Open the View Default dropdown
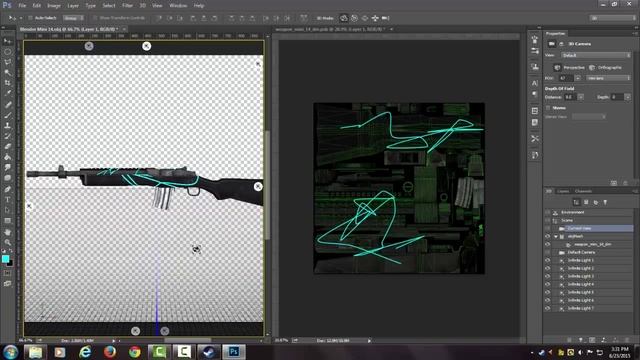The width and height of the screenshot is (640, 360). [x=596, y=55]
